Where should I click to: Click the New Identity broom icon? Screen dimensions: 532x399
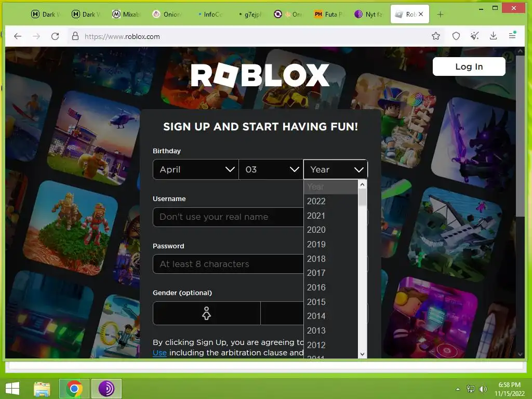(475, 36)
